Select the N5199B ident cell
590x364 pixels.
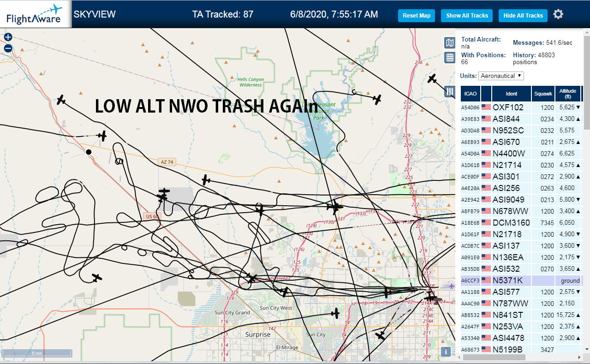tap(512, 349)
